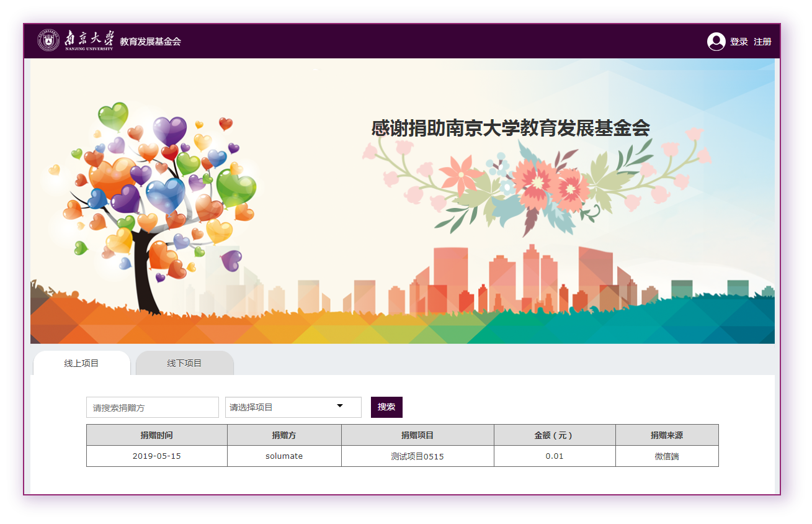Open the 注册 register link
The image size is (812, 524).
coord(762,42)
